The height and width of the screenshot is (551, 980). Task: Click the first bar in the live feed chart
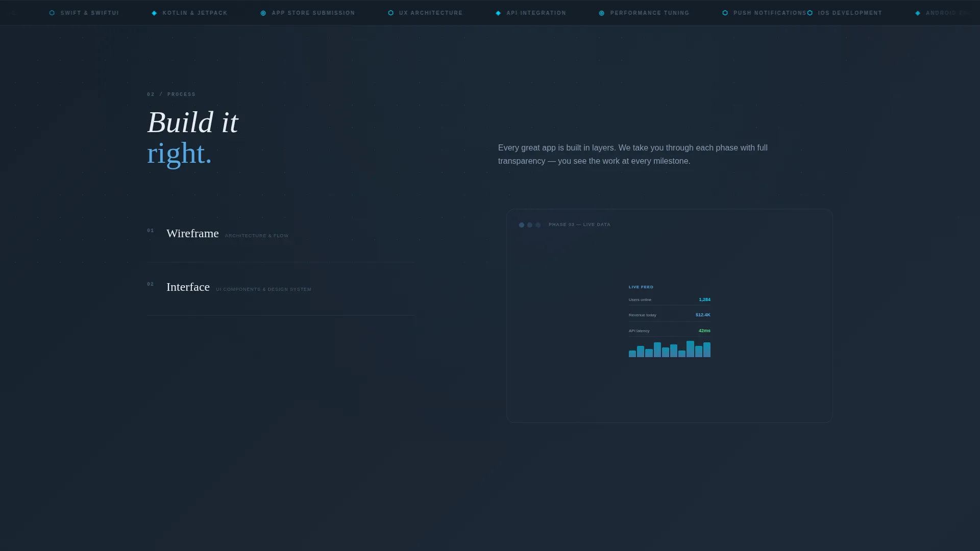[632, 354]
